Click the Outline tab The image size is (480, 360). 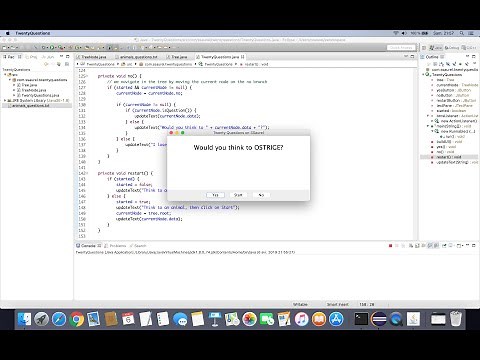click(432, 57)
